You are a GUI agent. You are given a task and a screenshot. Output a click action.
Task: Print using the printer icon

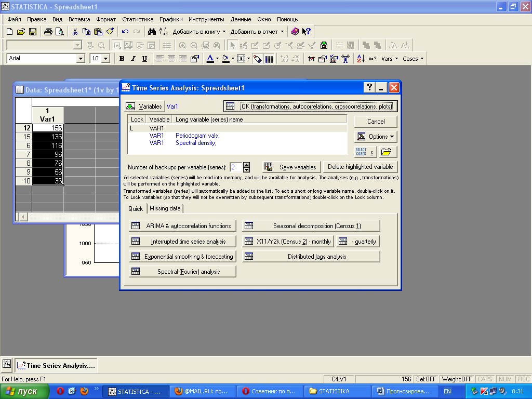click(48, 32)
